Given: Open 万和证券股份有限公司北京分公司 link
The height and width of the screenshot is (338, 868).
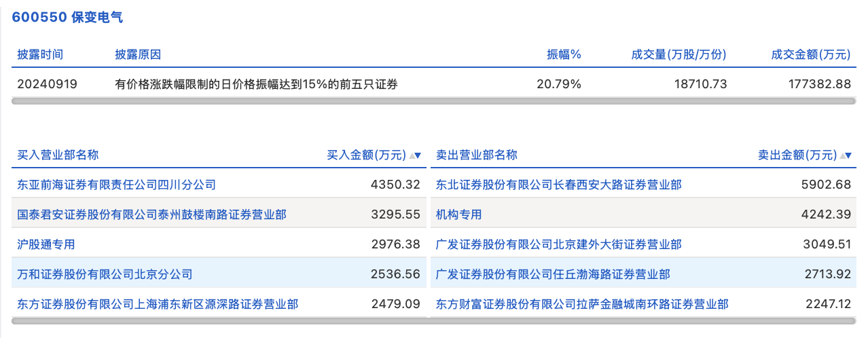Looking at the screenshot, I should coord(105,274).
